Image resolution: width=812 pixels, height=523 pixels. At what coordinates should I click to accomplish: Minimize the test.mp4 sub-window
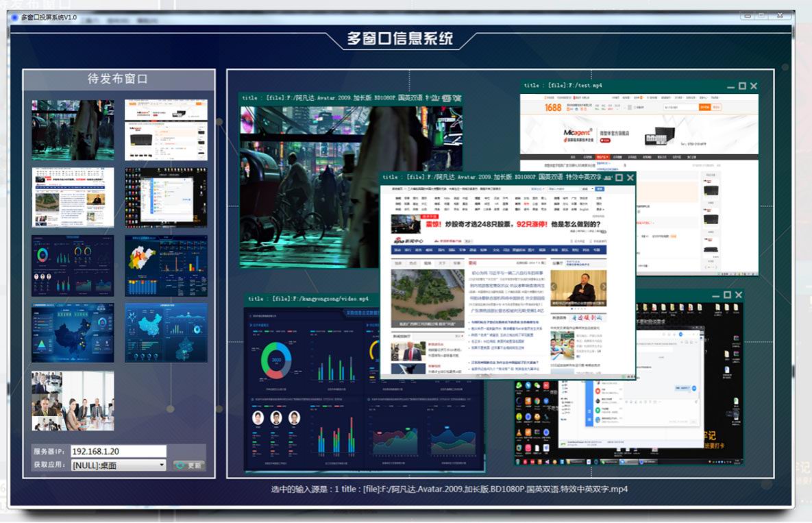[730, 87]
